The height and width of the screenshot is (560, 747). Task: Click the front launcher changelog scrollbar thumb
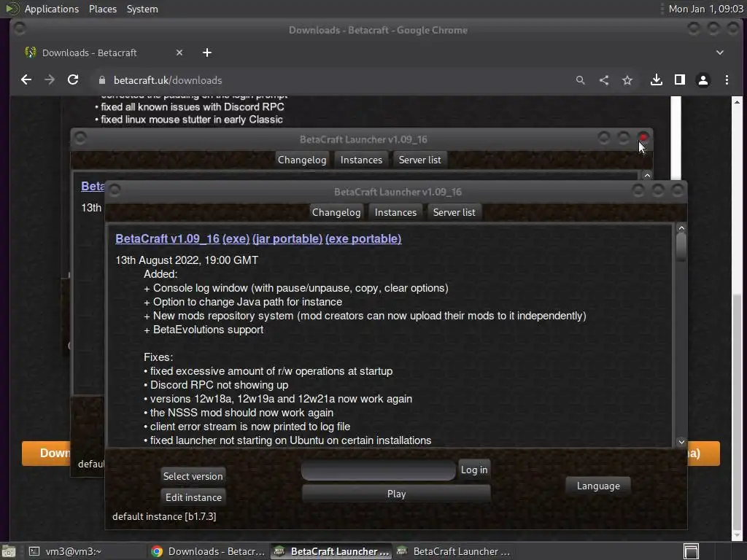[681, 247]
